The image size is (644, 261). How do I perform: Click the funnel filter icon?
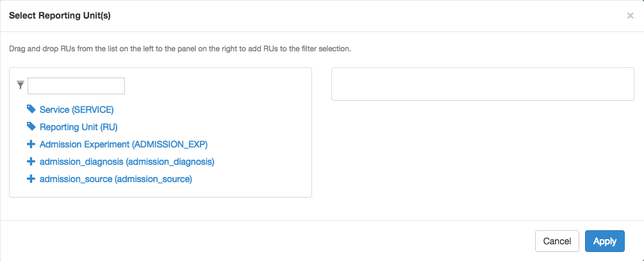[21, 85]
